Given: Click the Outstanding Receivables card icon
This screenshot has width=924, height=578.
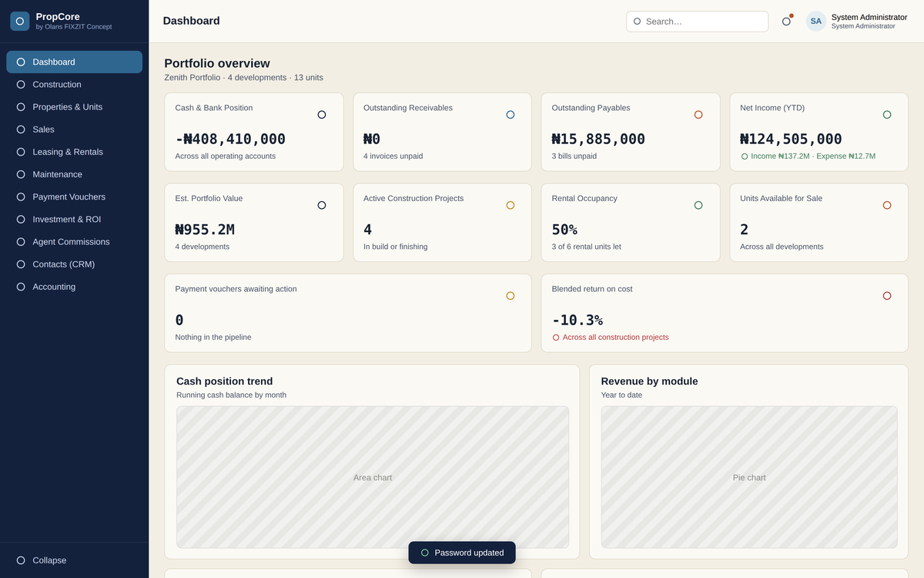Looking at the screenshot, I should point(511,115).
